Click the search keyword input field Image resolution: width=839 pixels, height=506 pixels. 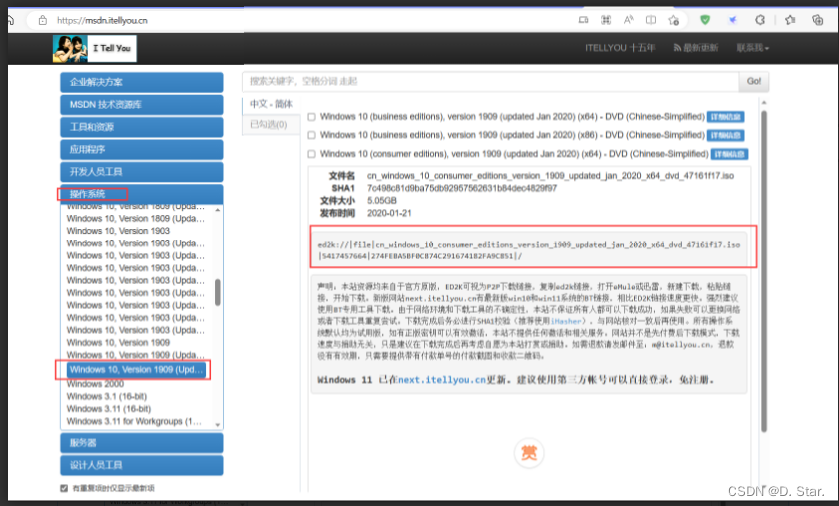pyautogui.click(x=491, y=81)
